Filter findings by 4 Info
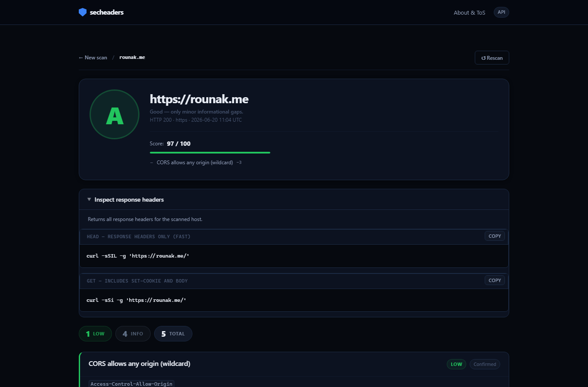Image resolution: width=588 pixels, height=387 pixels. pyautogui.click(x=133, y=334)
